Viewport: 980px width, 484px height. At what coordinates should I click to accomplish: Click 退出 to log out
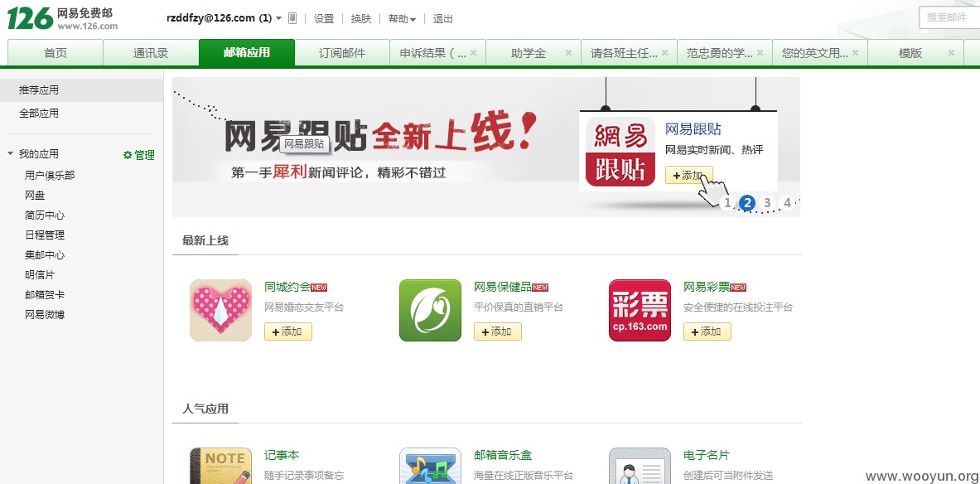click(x=442, y=19)
